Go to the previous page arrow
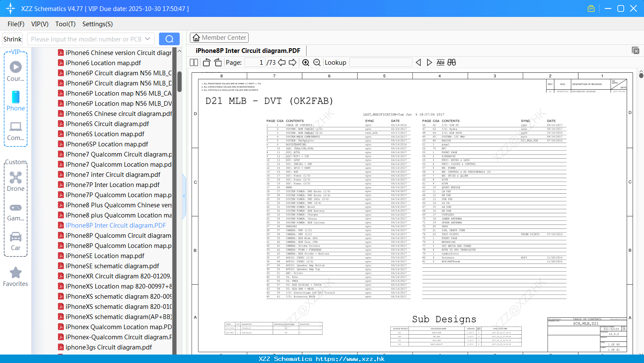This screenshot has height=363, width=644. point(282,63)
